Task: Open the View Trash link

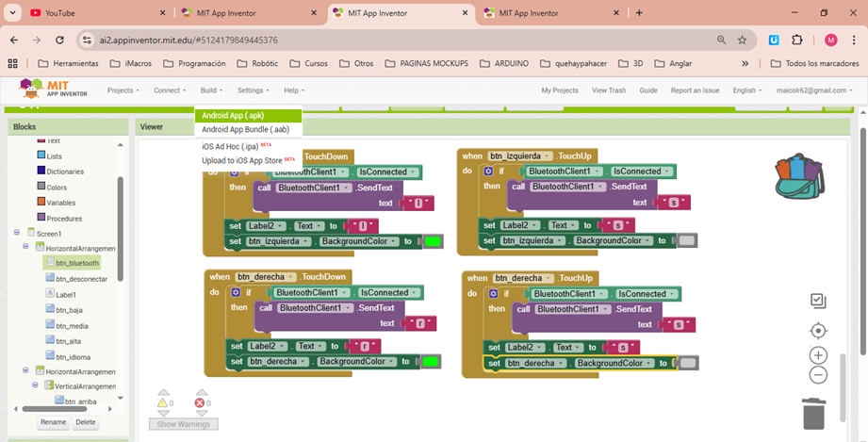Action: click(x=608, y=90)
